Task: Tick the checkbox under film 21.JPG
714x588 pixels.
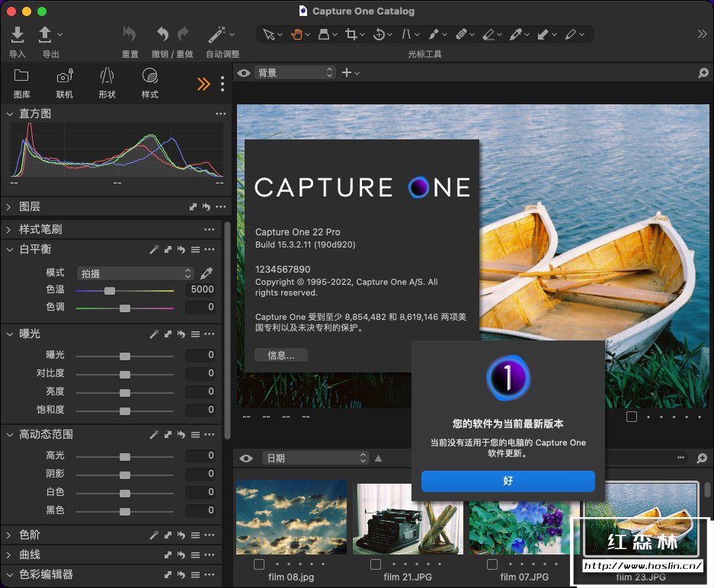Action: (x=376, y=564)
